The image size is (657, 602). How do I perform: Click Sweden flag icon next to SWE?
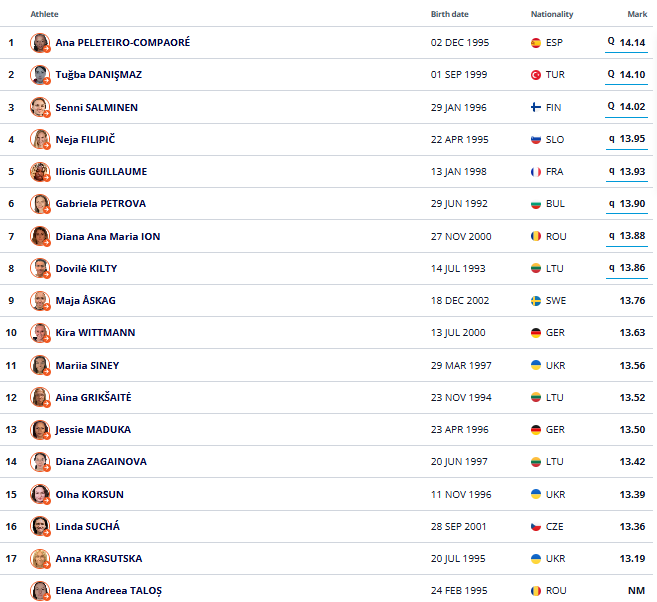pos(536,301)
